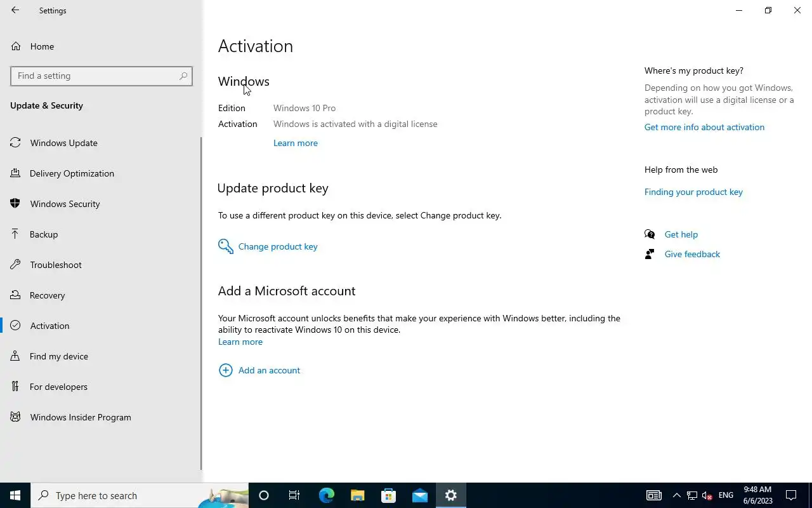Viewport: 812px width, 508px height.
Task: Show hidden system tray icons
Action: coord(676,495)
